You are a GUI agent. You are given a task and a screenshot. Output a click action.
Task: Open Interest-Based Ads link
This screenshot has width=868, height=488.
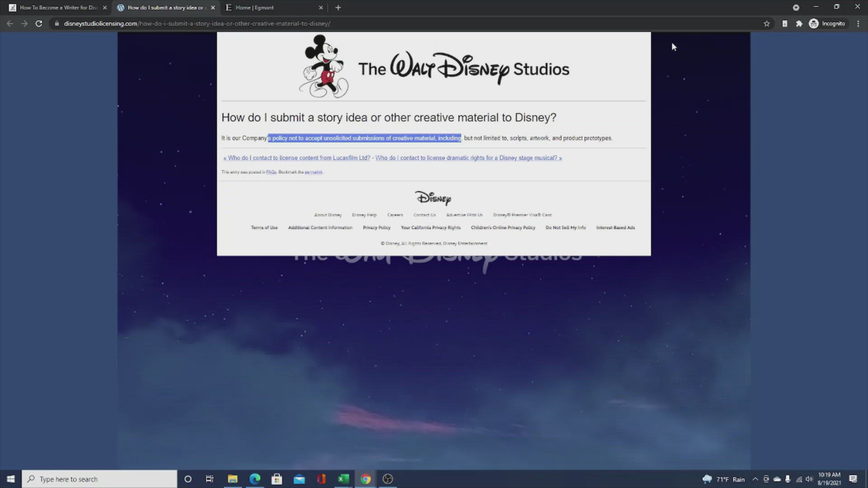coord(615,228)
